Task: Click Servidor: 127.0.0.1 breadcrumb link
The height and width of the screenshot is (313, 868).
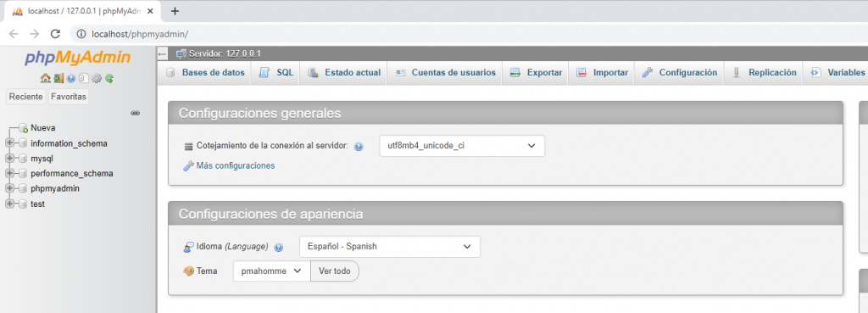Action: pyautogui.click(x=225, y=53)
